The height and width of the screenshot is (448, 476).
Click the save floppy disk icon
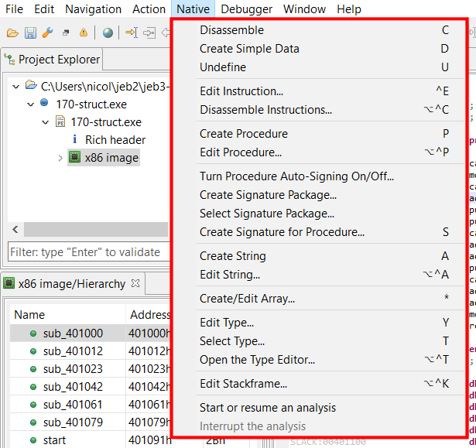tap(30, 32)
